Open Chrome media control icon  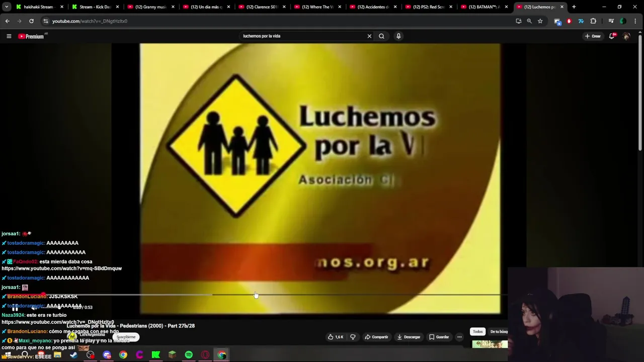[611, 21]
